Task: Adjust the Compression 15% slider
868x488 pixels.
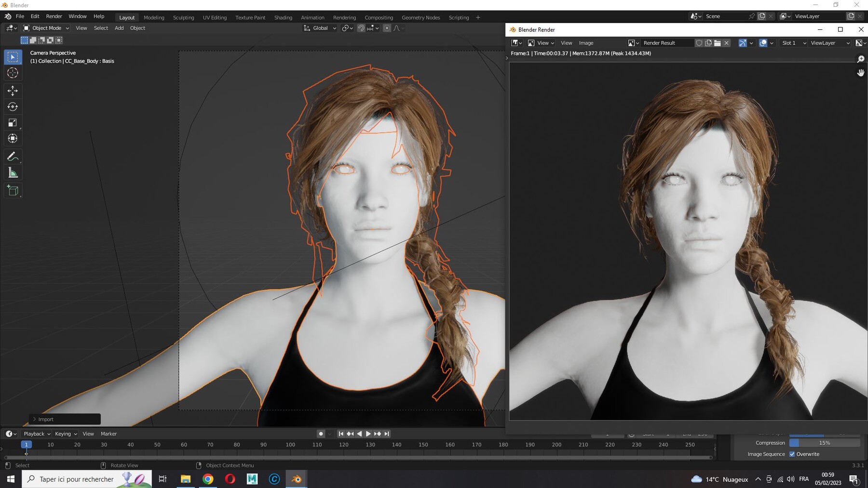Action: (825, 443)
